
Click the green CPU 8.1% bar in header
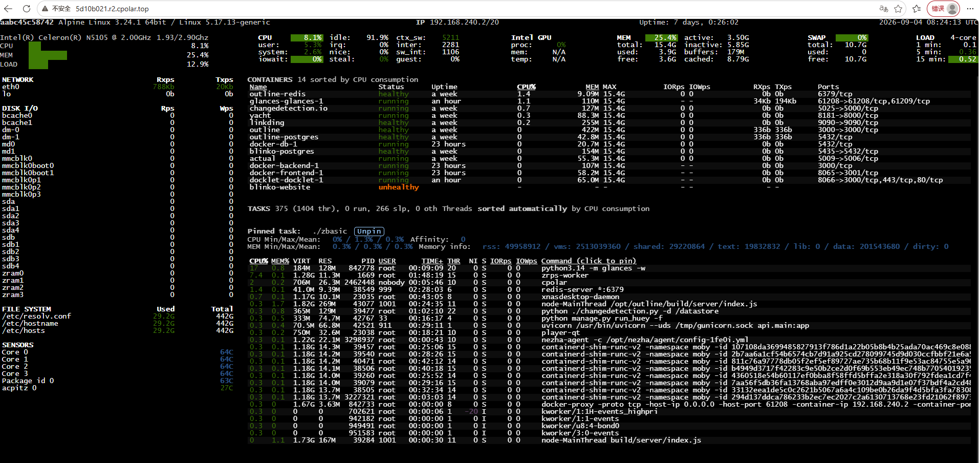pyautogui.click(x=307, y=38)
